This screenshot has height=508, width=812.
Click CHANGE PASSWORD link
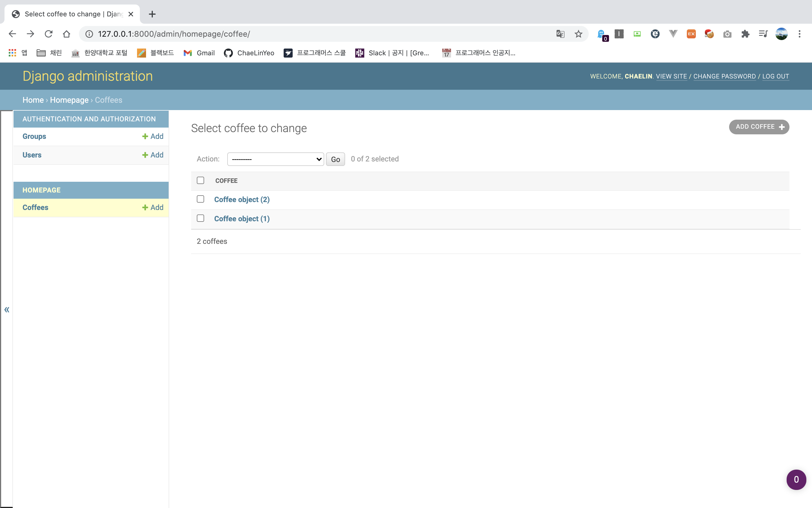tap(724, 76)
